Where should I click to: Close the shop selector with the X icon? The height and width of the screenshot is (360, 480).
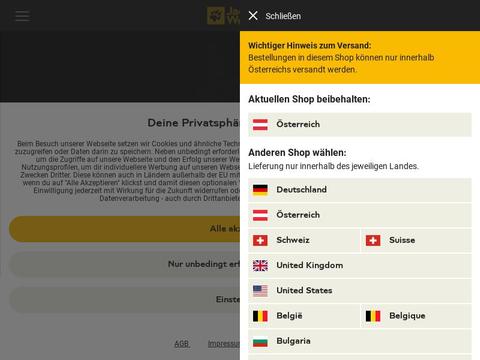[253, 16]
